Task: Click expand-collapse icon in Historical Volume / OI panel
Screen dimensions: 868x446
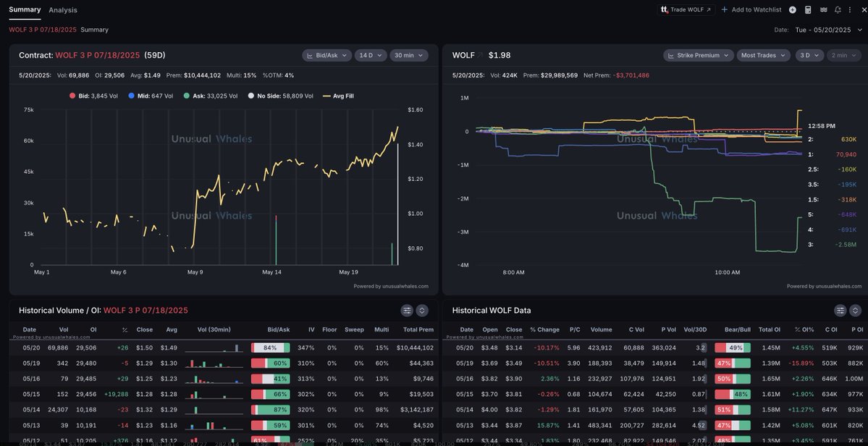Action: coord(422,311)
